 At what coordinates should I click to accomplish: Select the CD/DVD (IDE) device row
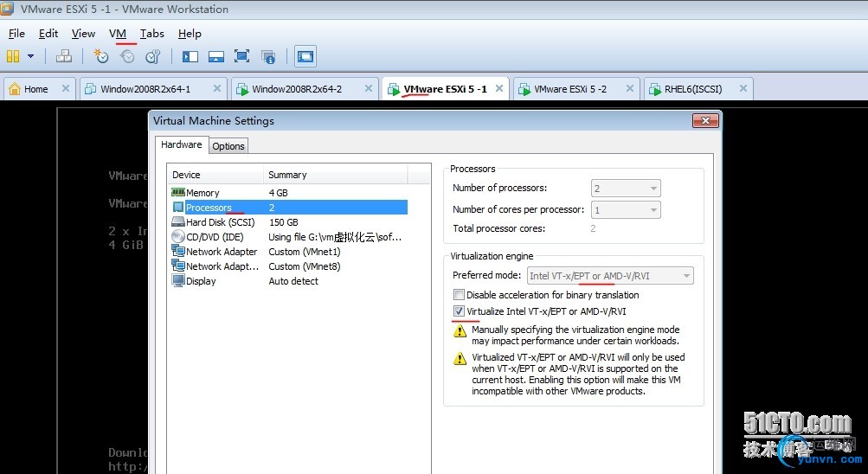288,237
